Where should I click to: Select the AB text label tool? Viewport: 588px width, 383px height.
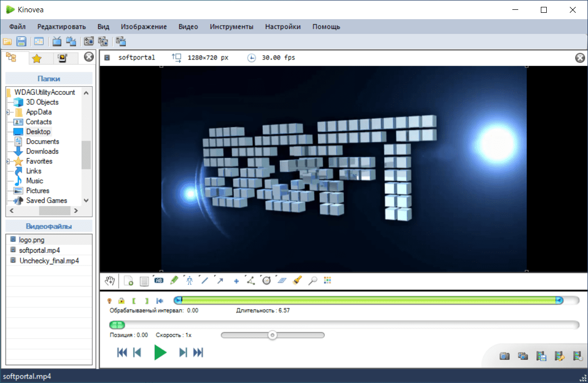[x=159, y=281]
